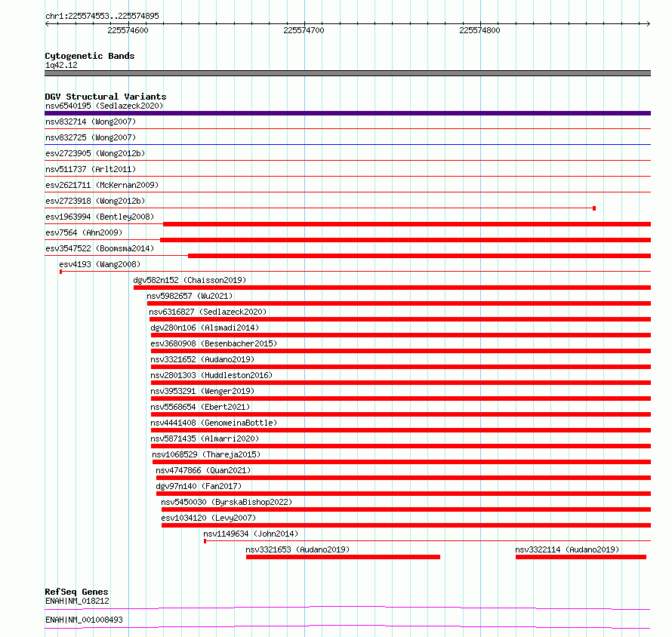Open variant esv2723905 (Wong2012b)
Viewport: 672px width, 637px height.
pyautogui.click(x=95, y=153)
